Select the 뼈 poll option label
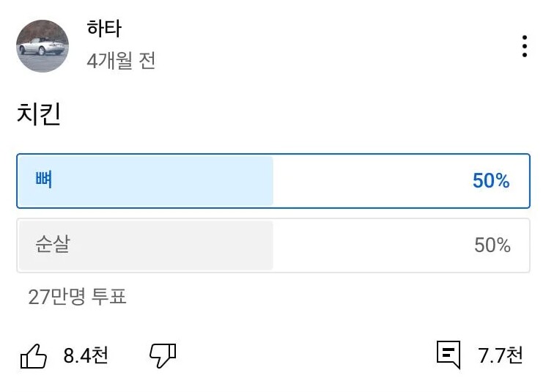546x392 pixels. point(43,180)
